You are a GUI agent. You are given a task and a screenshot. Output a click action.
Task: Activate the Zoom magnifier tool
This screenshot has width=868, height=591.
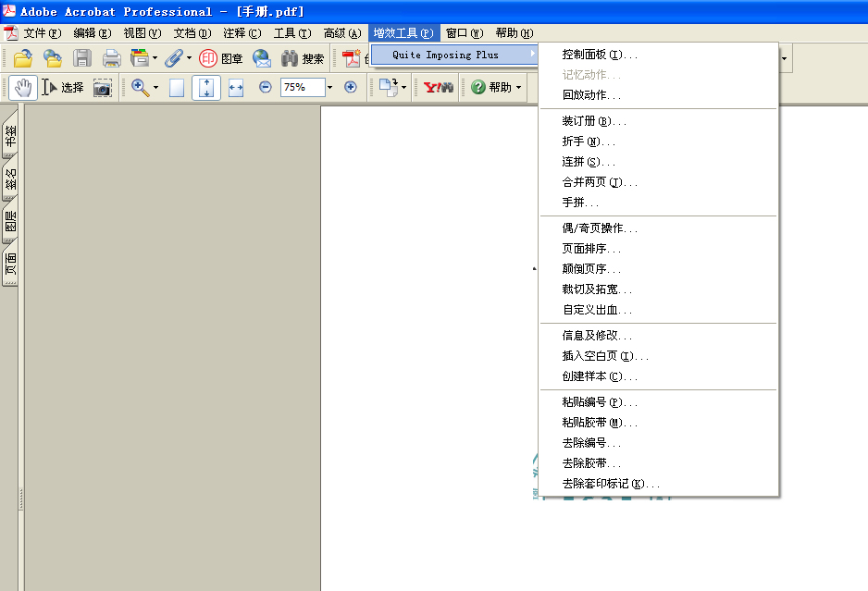(x=139, y=87)
